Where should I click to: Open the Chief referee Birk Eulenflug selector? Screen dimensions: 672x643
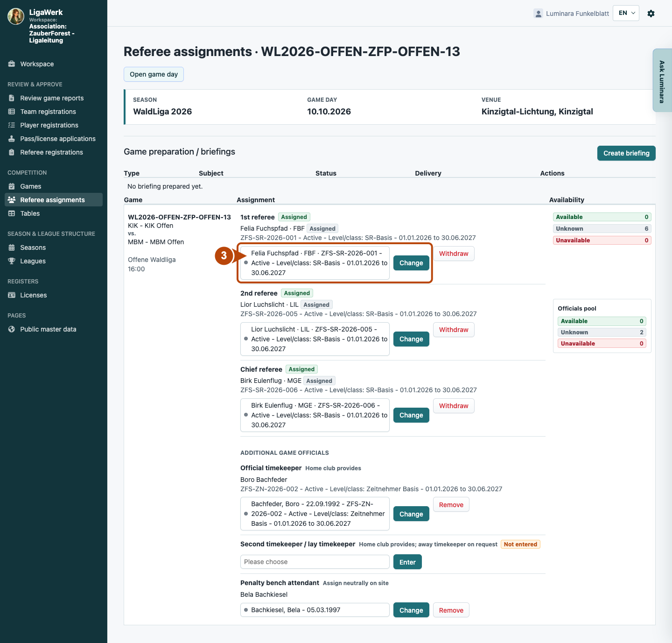tap(315, 415)
